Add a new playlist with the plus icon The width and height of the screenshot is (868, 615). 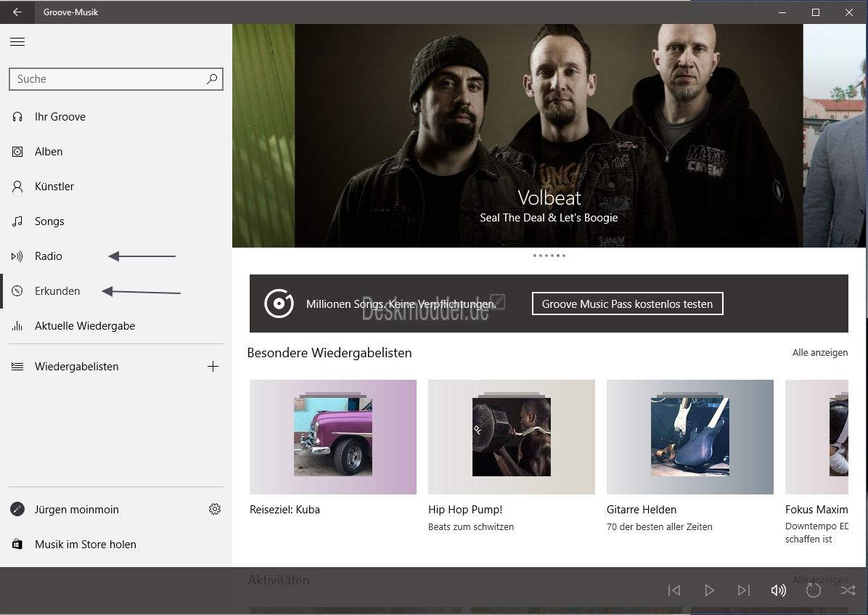click(213, 366)
